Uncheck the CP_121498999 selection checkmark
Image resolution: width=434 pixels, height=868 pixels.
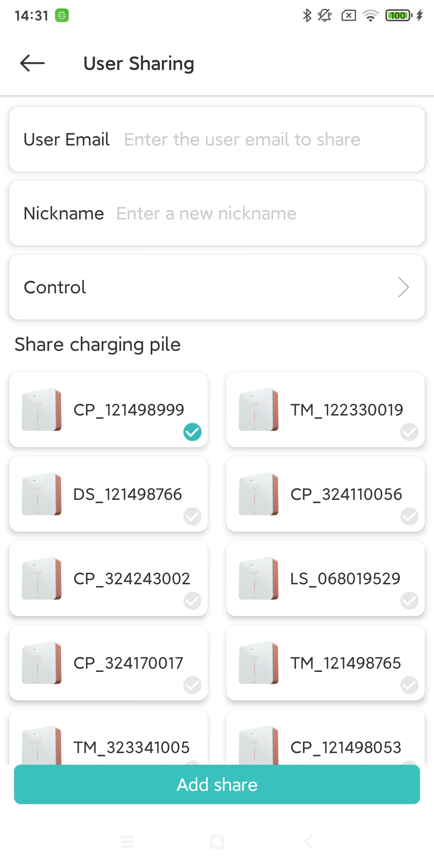[x=192, y=432]
